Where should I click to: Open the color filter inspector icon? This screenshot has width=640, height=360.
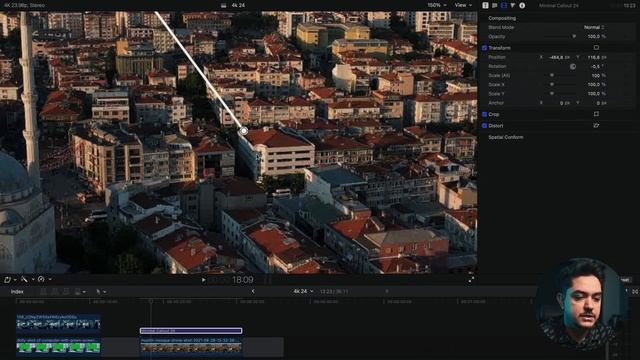[x=513, y=5]
